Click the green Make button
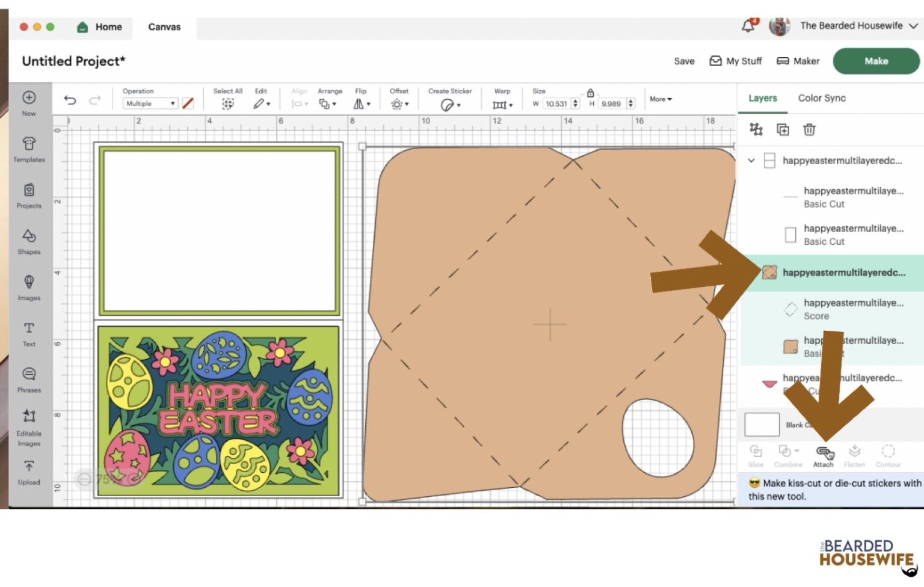 tap(876, 61)
